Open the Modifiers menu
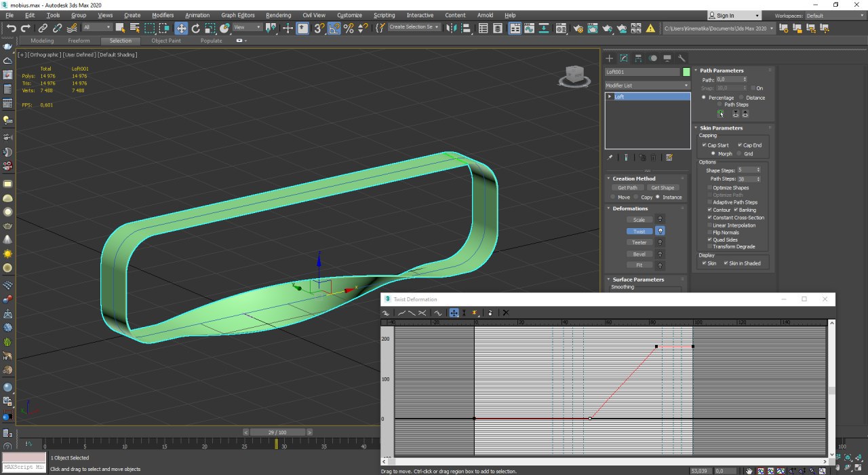 coord(163,15)
